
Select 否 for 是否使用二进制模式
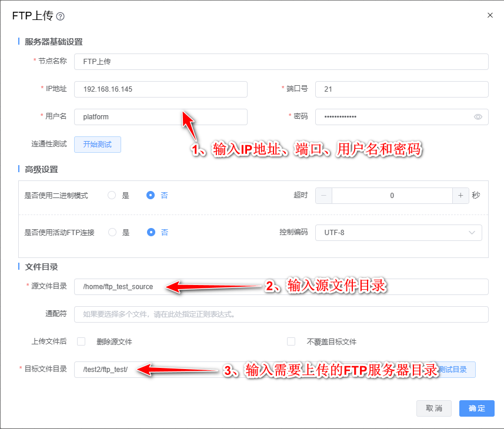pos(151,196)
